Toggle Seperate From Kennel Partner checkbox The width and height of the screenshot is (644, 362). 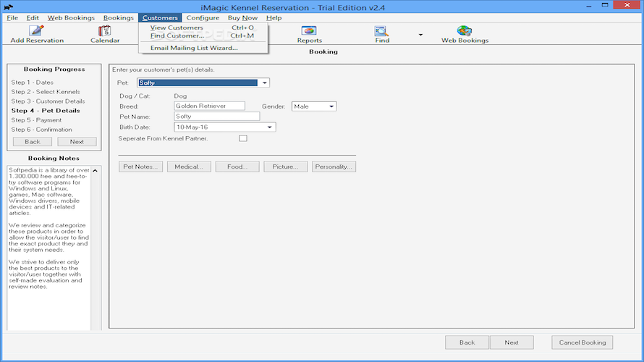243,138
